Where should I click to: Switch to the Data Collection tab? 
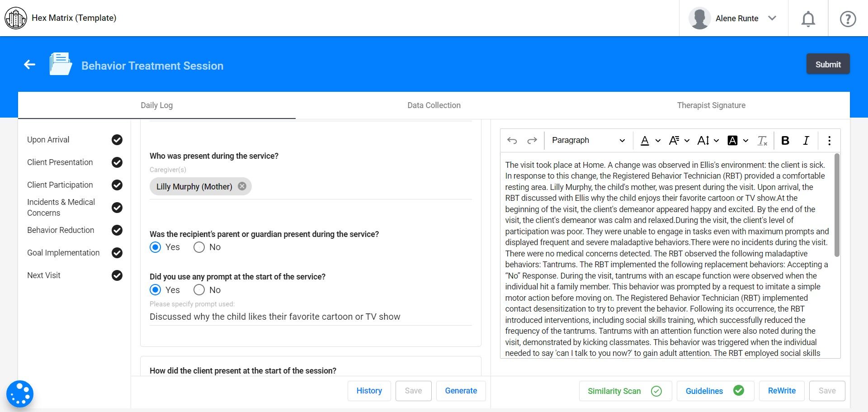(434, 105)
